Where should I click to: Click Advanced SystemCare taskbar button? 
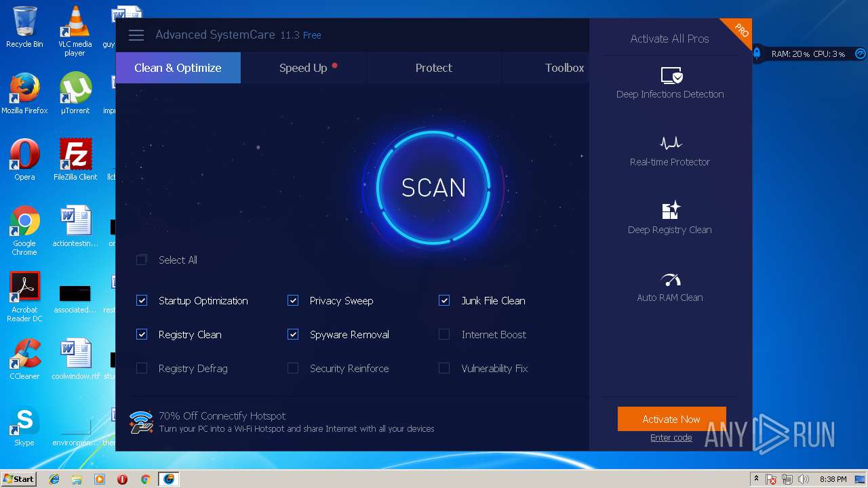[x=168, y=479]
